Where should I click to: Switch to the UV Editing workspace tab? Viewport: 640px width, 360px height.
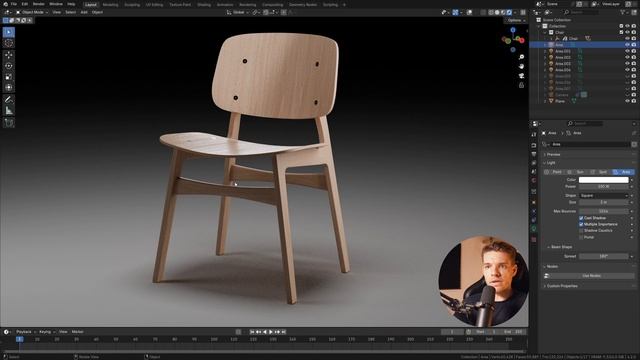(154, 4)
